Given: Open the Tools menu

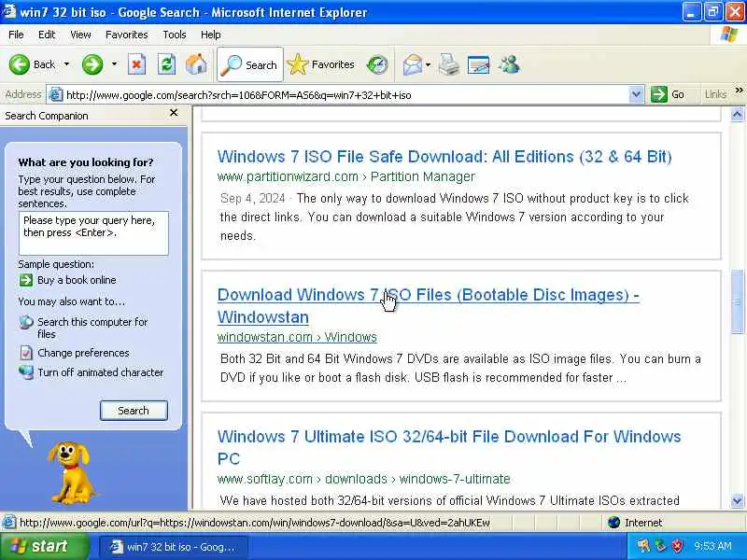Looking at the screenshot, I should (175, 35).
